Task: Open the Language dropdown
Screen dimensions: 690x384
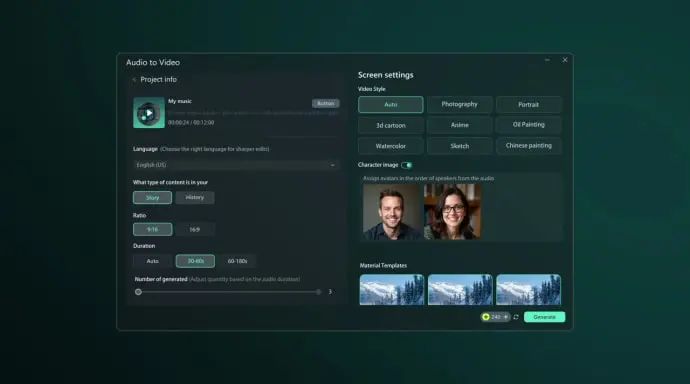Action: (x=236, y=165)
